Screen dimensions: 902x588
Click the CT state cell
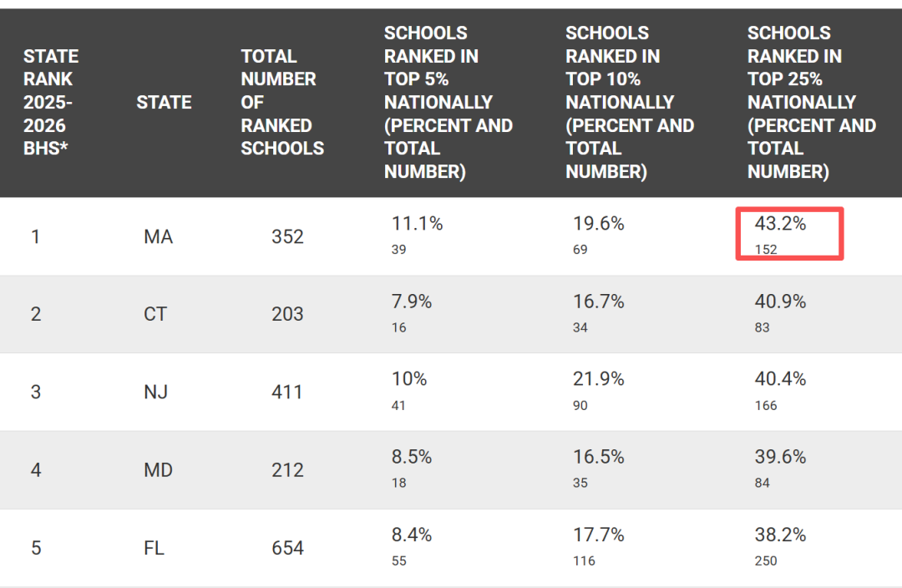155,314
